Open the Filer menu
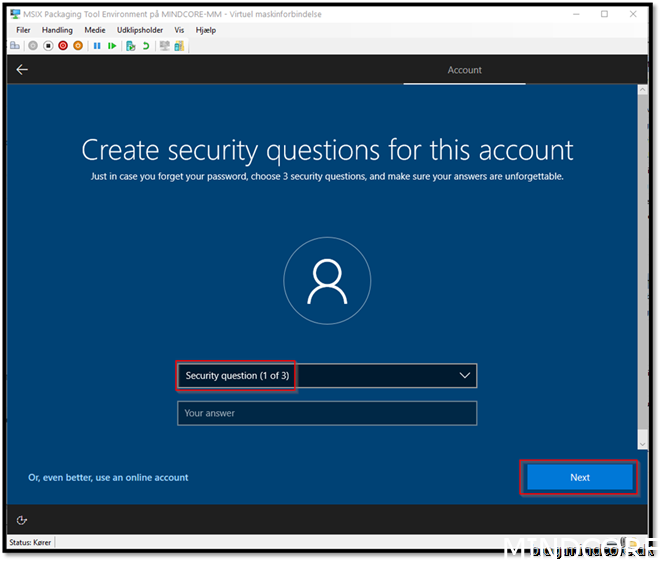The height and width of the screenshot is (561, 661). (23, 31)
